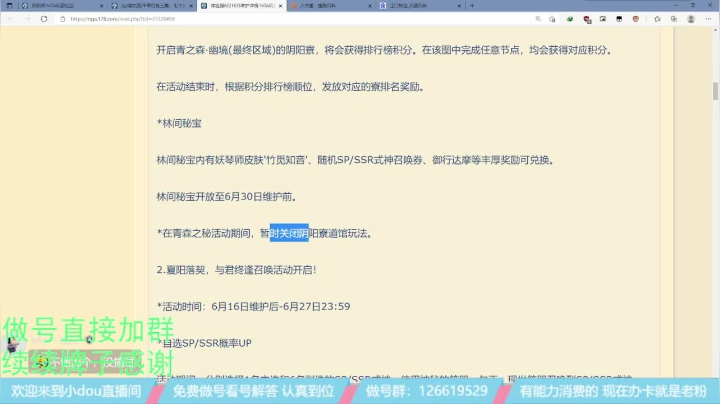View site info lock icon in address bar
The image size is (720, 404).
(x=62, y=19)
